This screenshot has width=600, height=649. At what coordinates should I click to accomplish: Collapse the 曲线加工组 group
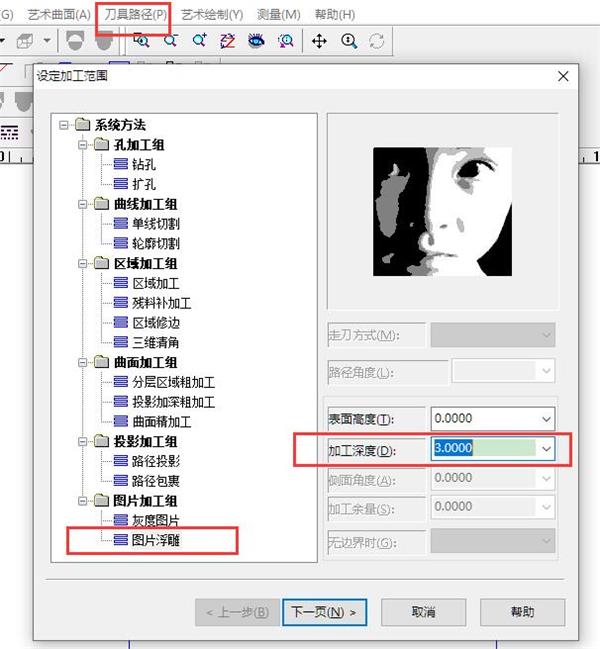pos(82,204)
